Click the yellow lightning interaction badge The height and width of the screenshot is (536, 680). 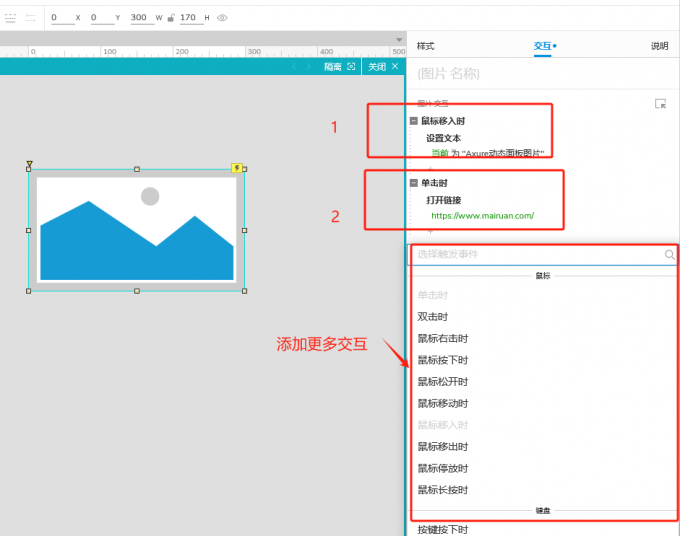click(237, 168)
